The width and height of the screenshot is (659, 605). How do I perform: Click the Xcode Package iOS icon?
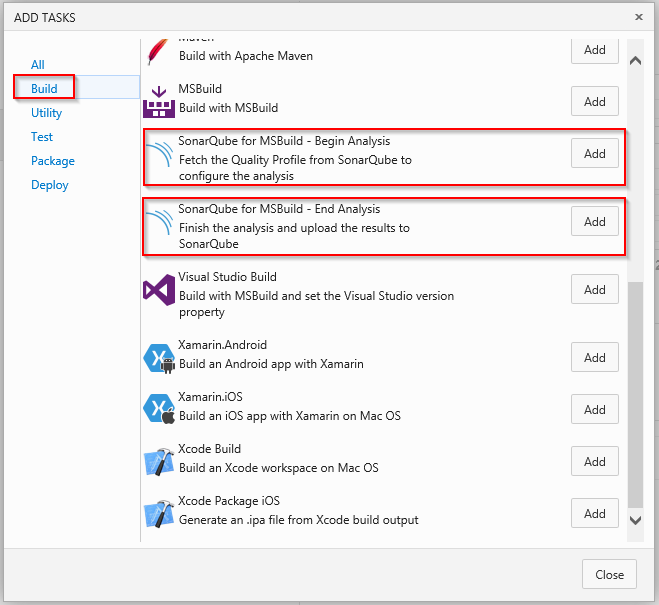coord(160,514)
